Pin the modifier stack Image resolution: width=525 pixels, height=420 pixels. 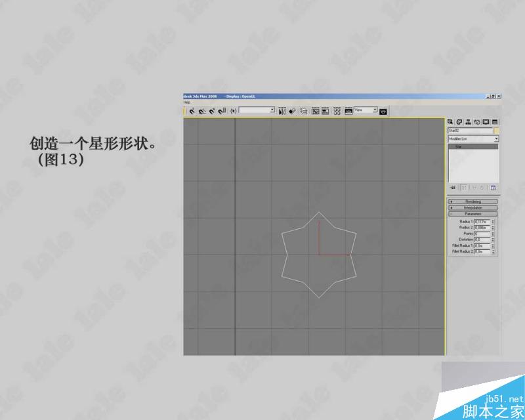coord(452,186)
